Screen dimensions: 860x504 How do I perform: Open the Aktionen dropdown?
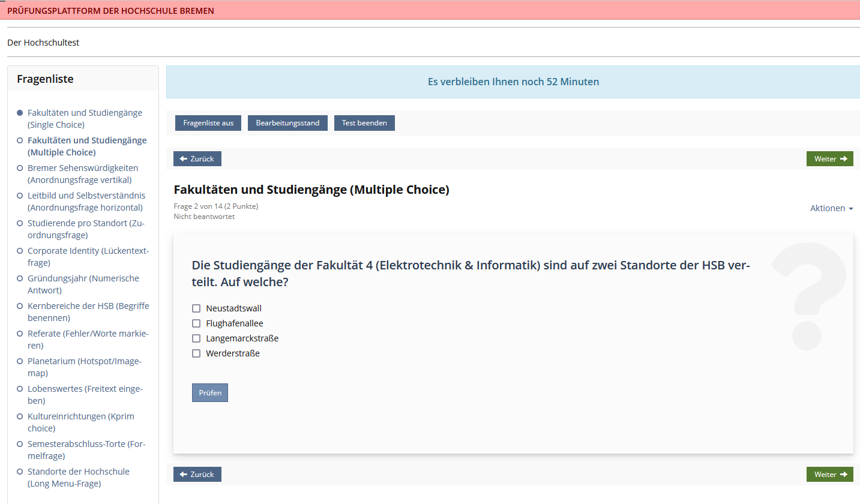[832, 208]
